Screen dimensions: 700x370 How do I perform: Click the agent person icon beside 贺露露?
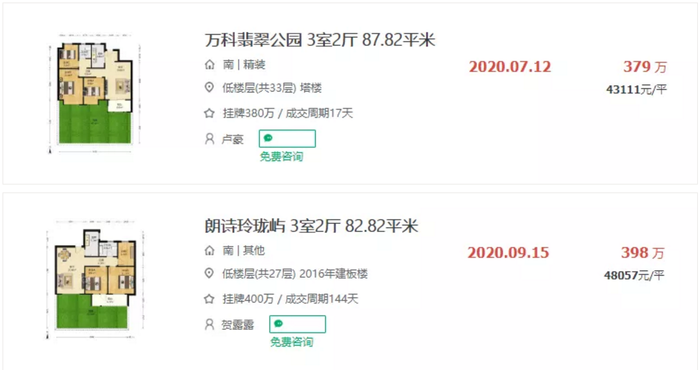tap(209, 324)
